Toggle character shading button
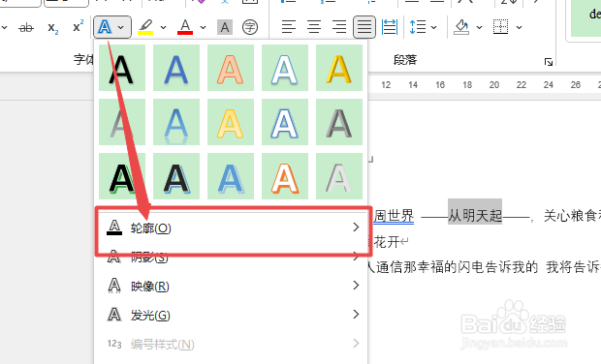This screenshot has height=364, width=601. coord(225,27)
